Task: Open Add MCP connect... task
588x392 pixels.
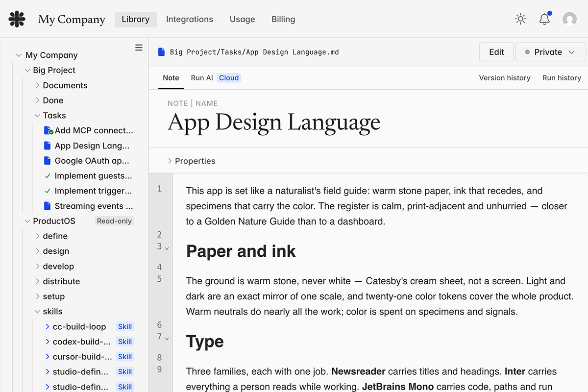Action: [x=94, y=130]
